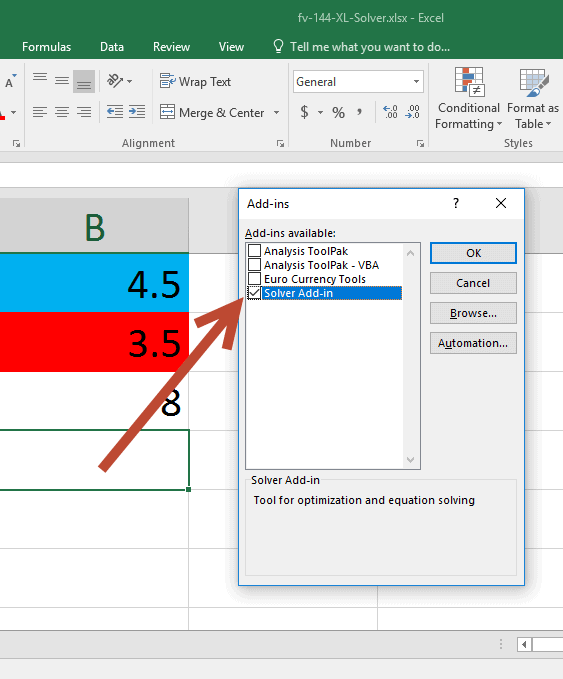Center align text horizontally
The image size is (563, 679).
61,112
